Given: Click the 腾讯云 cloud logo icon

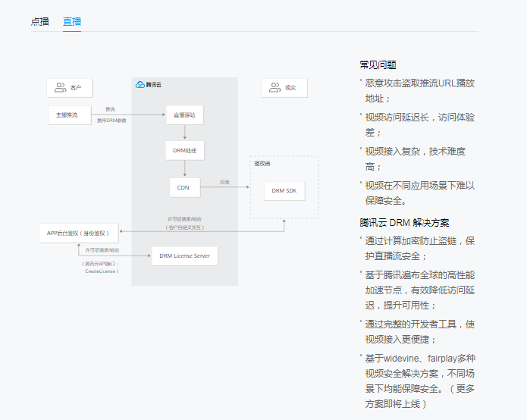Looking at the screenshot, I should (x=140, y=85).
